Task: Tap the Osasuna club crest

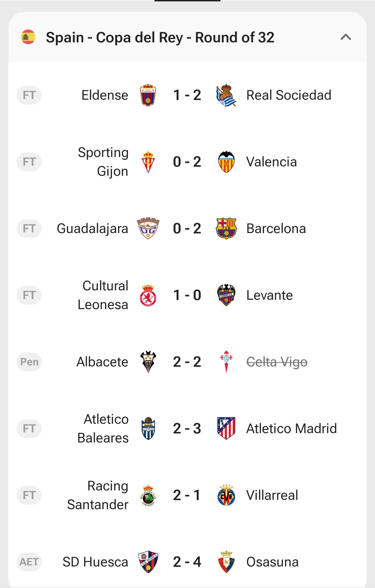Action: [x=226, y=562]
